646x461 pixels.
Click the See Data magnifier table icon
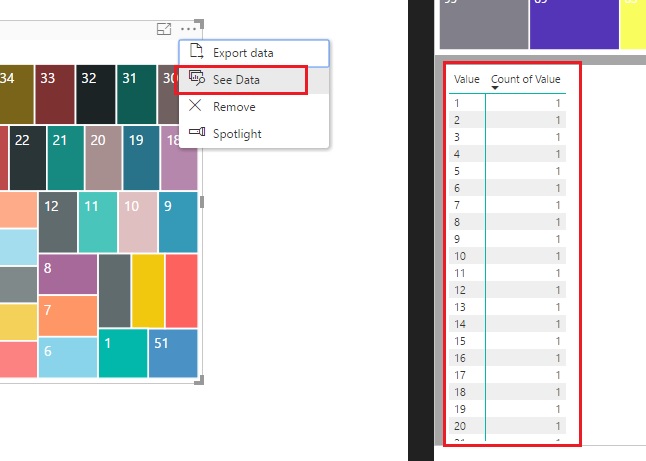197,78
